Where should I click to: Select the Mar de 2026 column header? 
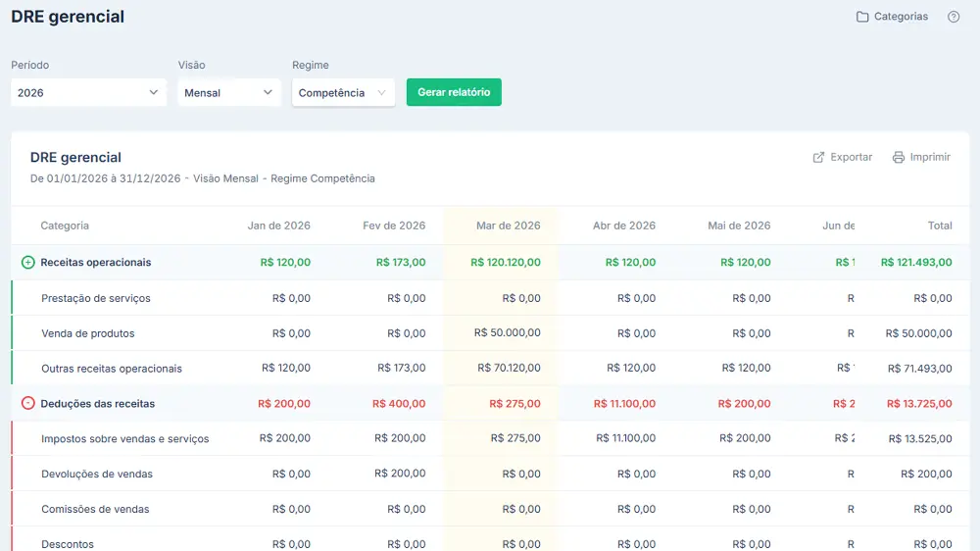[508, 225]
